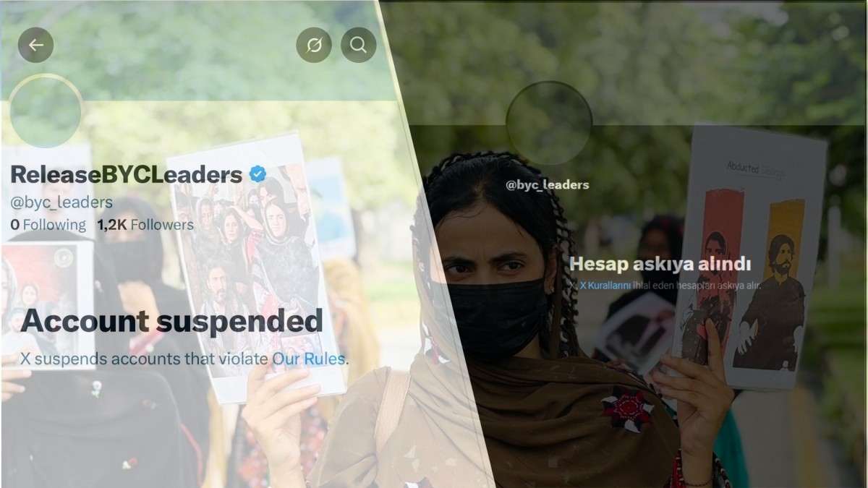This screenshot has height=488, width=868.
Task: Click the blue verified badge beside ReleaseBYCLeaders
Action: coord(257,174)
